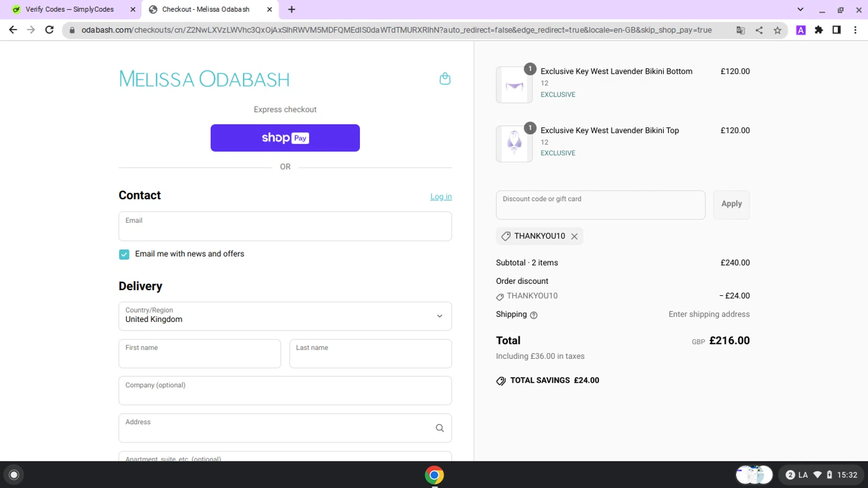Click the 'Enter shipping address' text
Image resolution: width=868 pixels, height=488 pixels.
pos(709,314)
